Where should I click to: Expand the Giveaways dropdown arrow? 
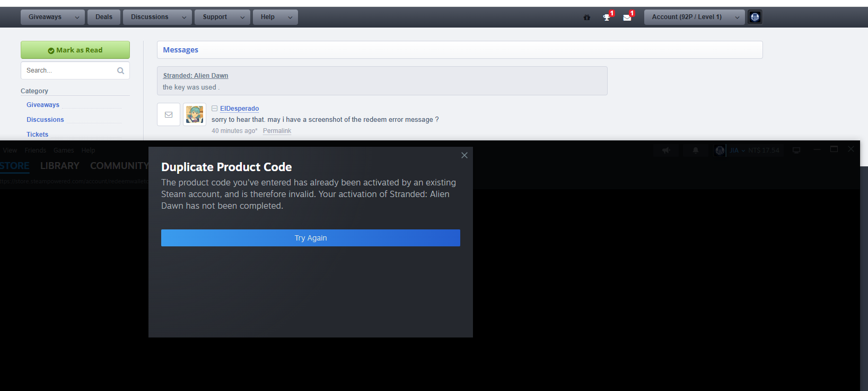coord(77,17)
